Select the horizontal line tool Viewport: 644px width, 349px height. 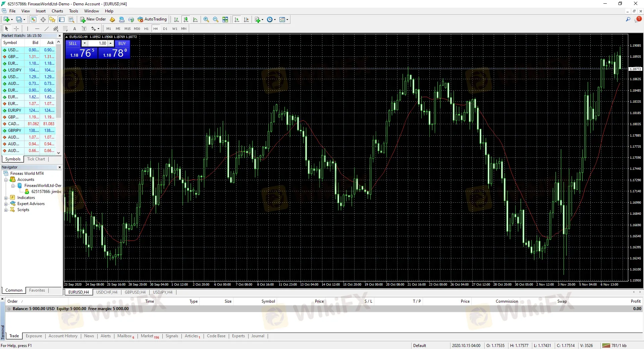pos(37,29)
